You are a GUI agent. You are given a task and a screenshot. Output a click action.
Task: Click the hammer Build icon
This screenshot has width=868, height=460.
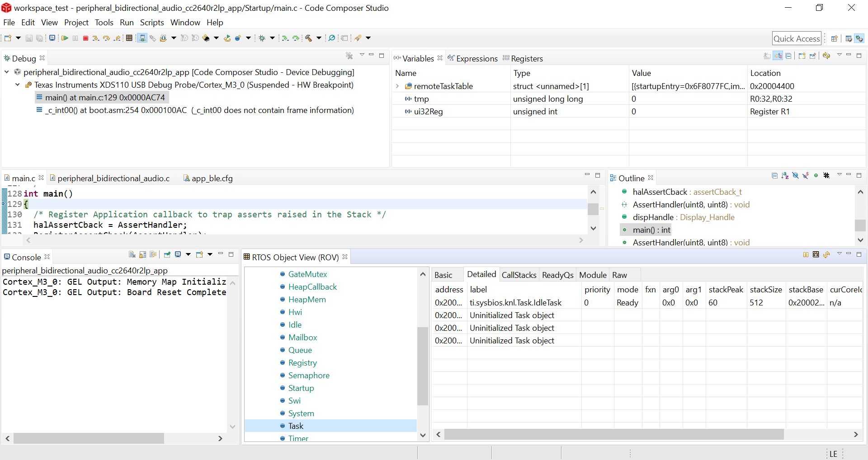[x=309, y=38]
